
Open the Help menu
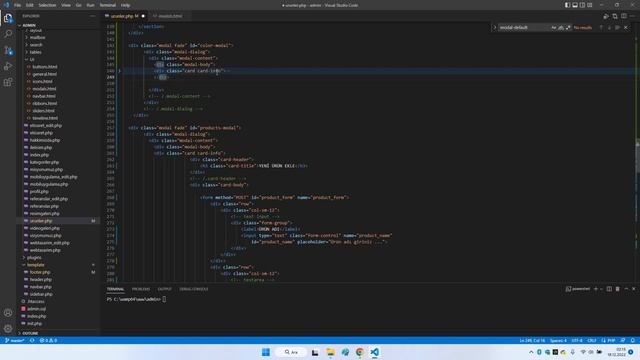[x=125, y=5]
